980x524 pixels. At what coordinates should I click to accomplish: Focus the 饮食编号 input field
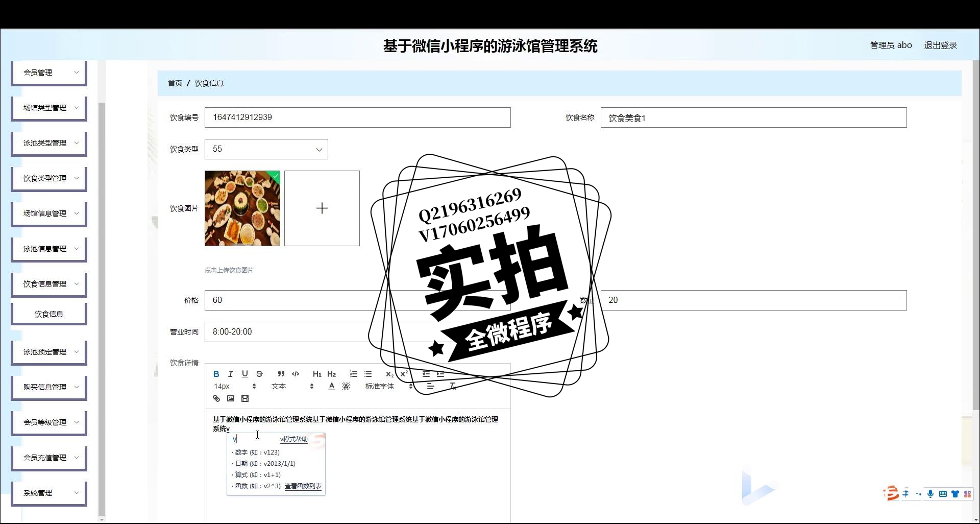point(358,117)
